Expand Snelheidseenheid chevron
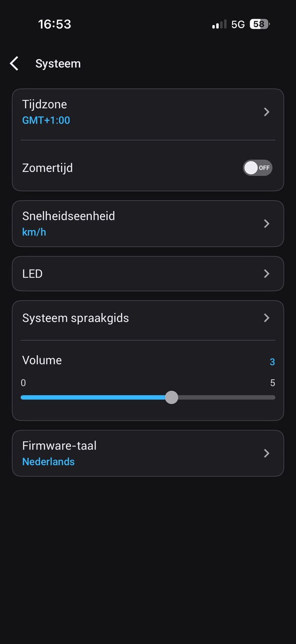 (x=266, y=224)
